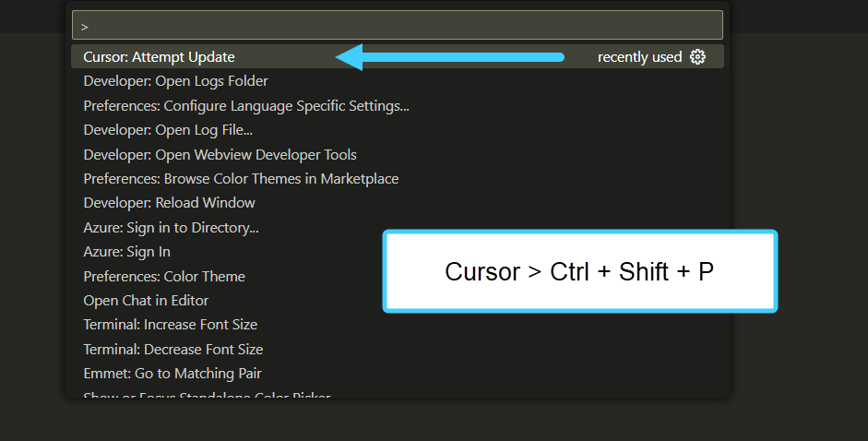Screen dimensions: 868x441
Task: Run Developer: Open Webview Developer Tools
Action: pos(397,154)
